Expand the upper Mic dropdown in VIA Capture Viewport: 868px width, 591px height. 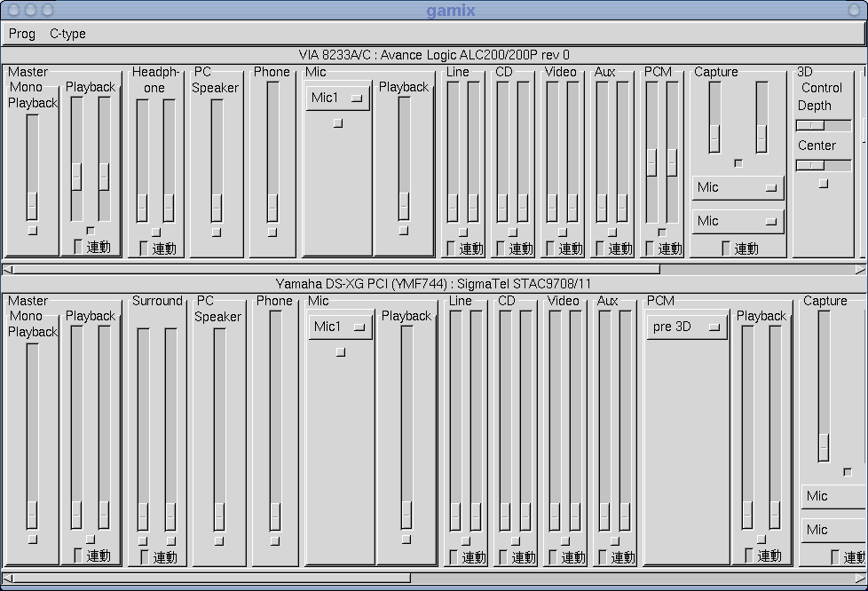point(738,187)
